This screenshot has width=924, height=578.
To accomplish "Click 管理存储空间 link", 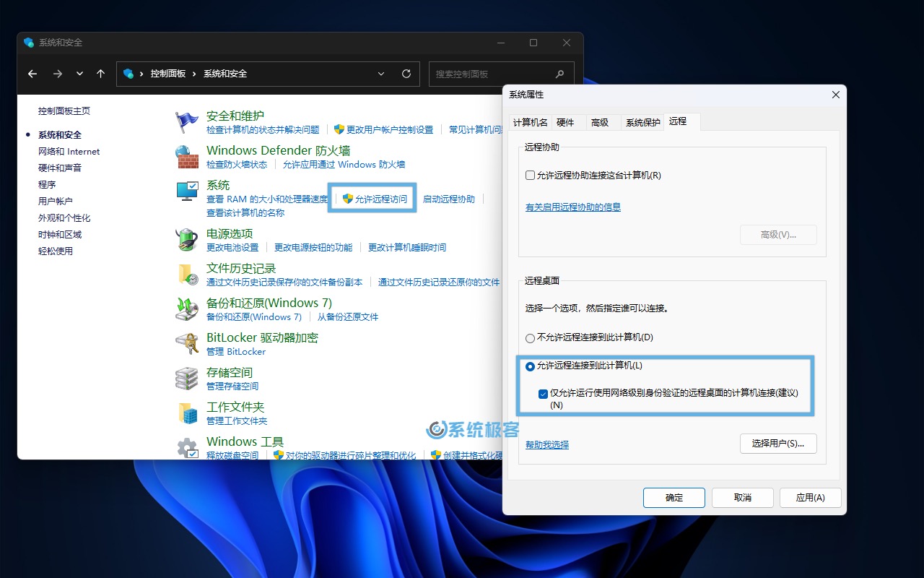I will [232, 386].
